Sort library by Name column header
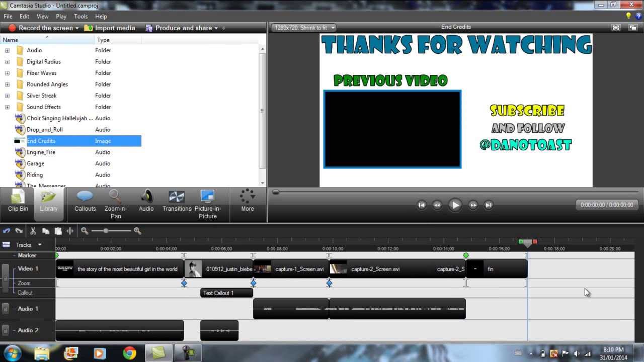 (47, 40)
